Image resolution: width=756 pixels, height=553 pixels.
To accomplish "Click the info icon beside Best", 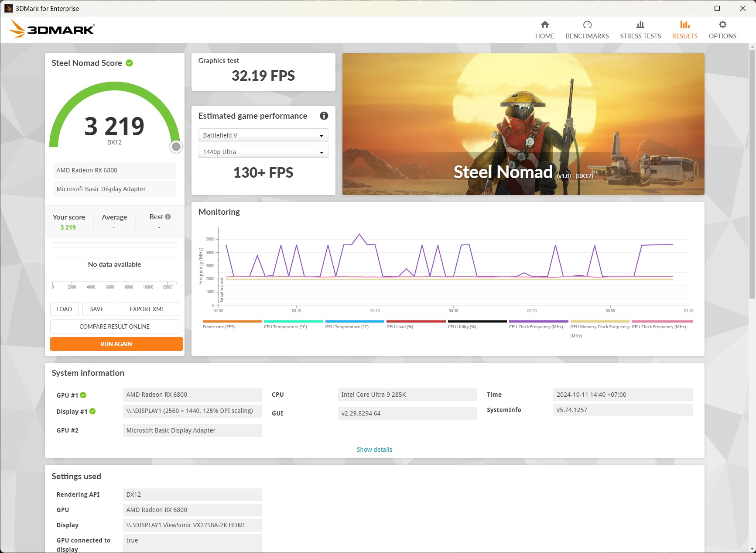I will pyautogui.click(x=168, y=217).
